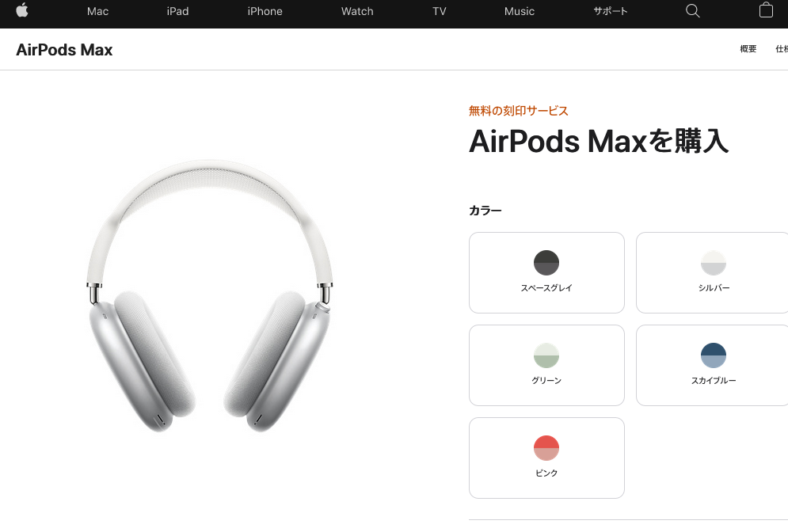The height and width of the screenshot is (532, 788).
Task: Choose the ピンク color card
Action: click(546, 458)
